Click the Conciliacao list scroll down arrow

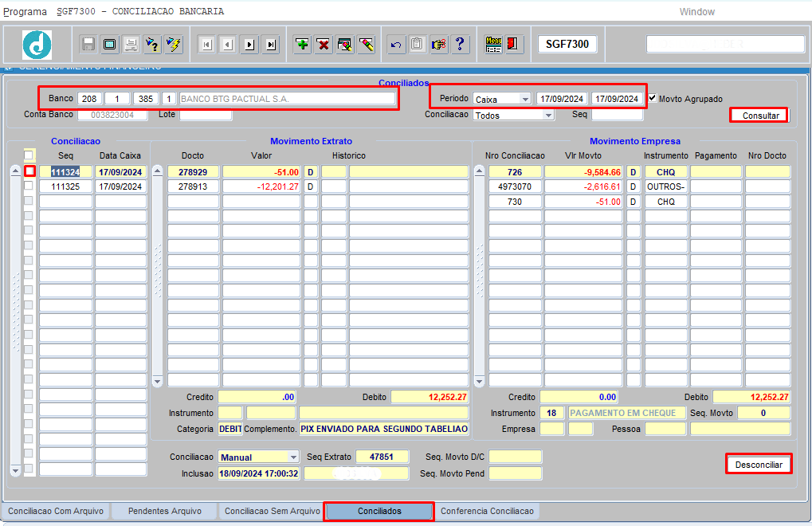(x=15, y=471)
